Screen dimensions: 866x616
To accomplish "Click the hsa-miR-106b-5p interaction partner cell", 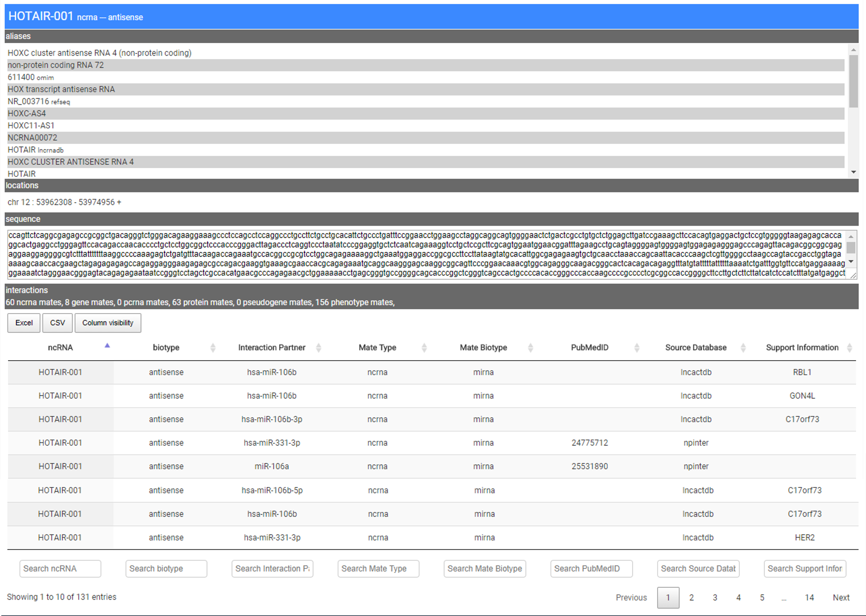I will point(272,490).
